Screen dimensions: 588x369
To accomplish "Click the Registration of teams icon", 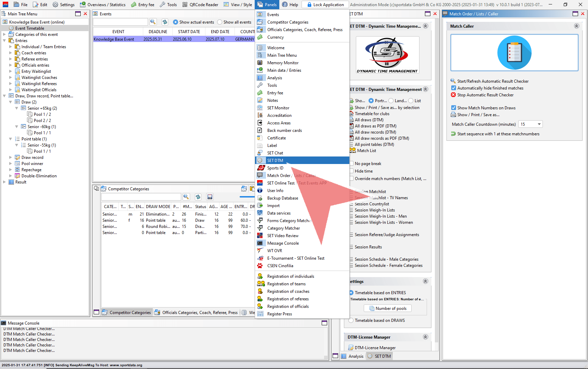I will (261, 284).
